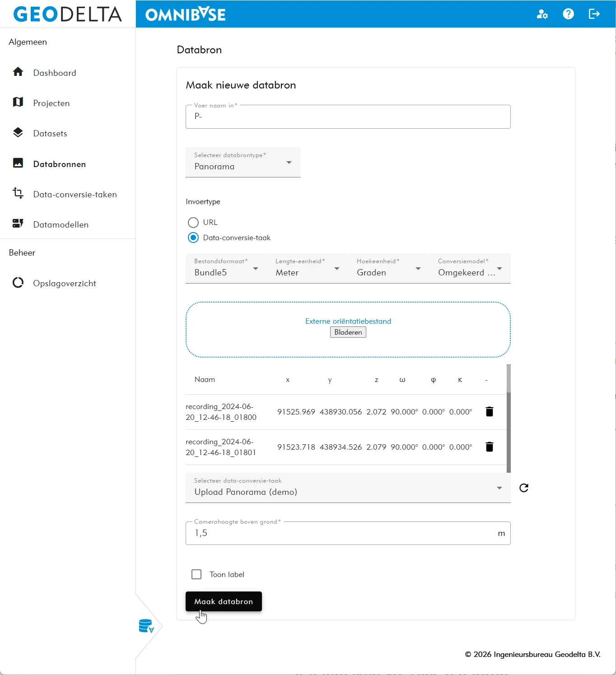This screenshot has height=675, width=616.
Task: Delete recording ending in 01801
Action: (x=489, y=447)
